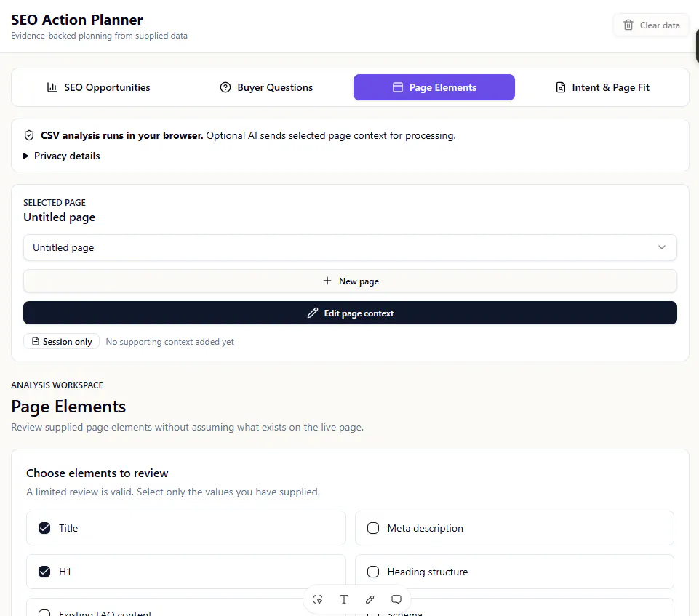Click 'Evidence-backed planning from supplied data' subtitle
This screenshot has width=699, height=616.
[x=99, y=36]
